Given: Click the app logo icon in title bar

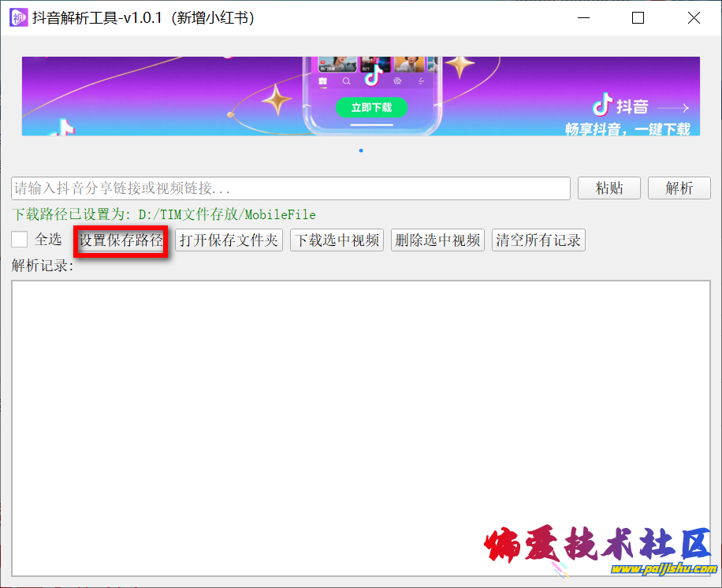Looking at the screenshot, I should click(x=19, y=17).
